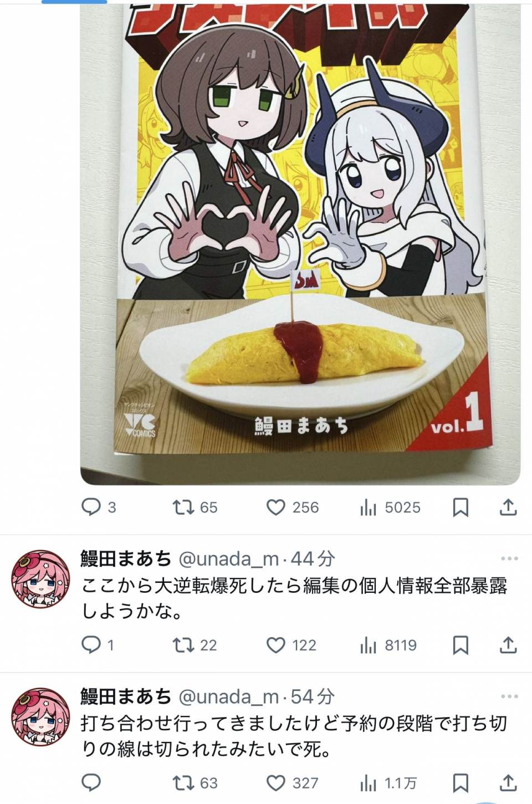Viewport: 532px width, 804px height.
Task: Bookmark the manga cover photo tweet
Action: [461, 507]
